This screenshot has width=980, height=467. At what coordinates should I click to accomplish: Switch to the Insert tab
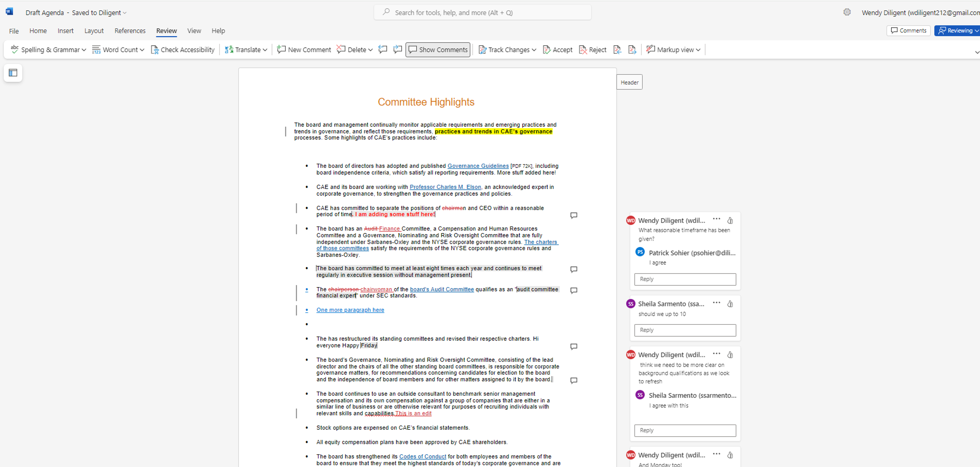(65, 31)
